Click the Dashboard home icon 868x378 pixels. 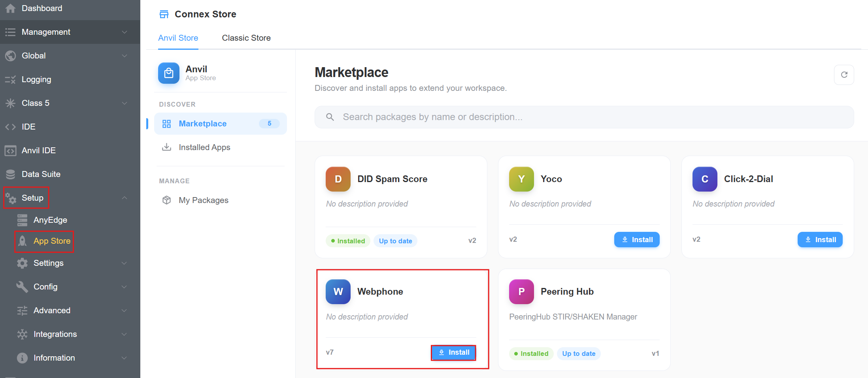tap(11, 8)
